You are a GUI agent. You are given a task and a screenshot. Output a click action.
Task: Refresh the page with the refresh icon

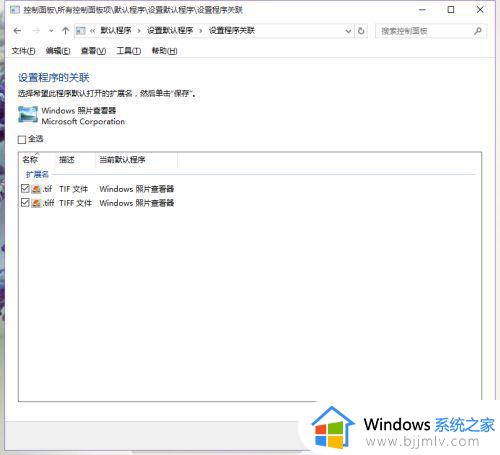pyautogui.click(x=361, y=31)
